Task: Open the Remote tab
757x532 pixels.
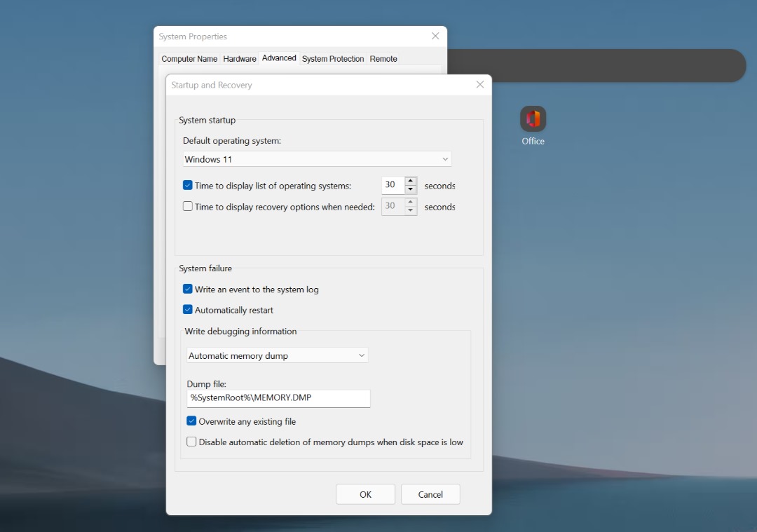Action: pos(383,58)
